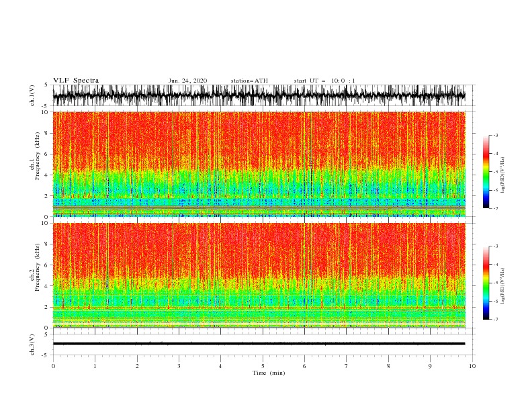Click the "ch.1(V)" axis label

point(32,95)
